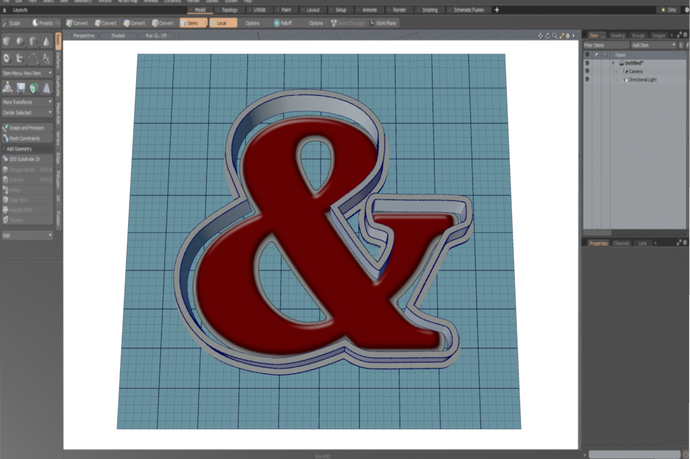Click the cylinder primitive tool icon
690x459 pixels.
pos(33,41)
